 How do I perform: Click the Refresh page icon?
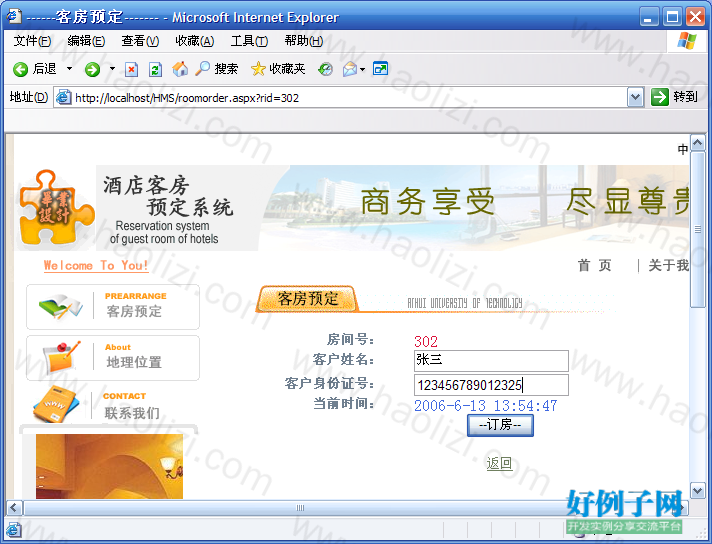(155, 69)
